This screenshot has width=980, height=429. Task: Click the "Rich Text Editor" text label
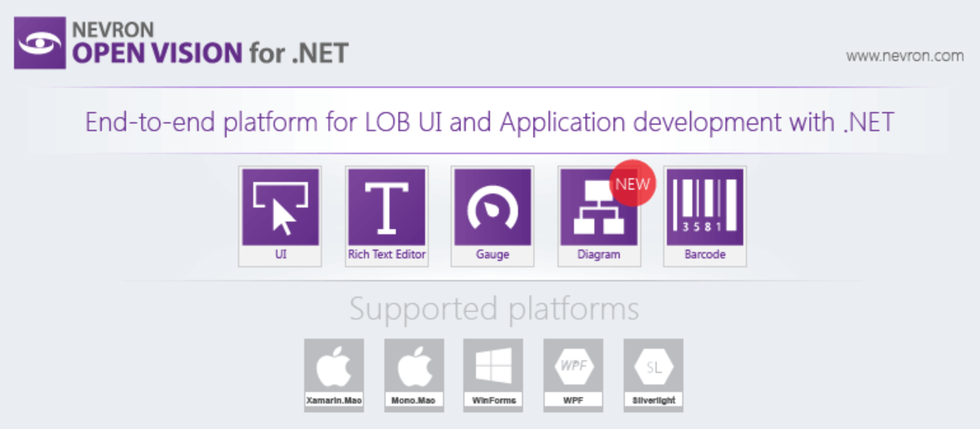tap(386, 255)
